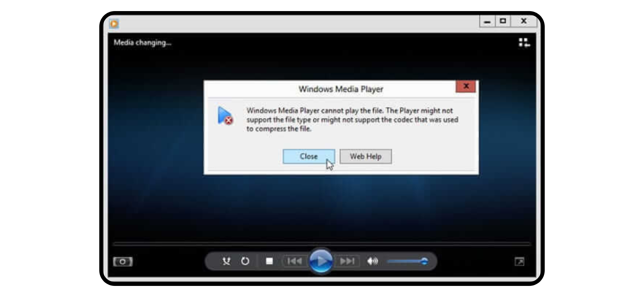Dismiss the error dialog with the red X
The image size is (644, 298).
pos(466,86)
